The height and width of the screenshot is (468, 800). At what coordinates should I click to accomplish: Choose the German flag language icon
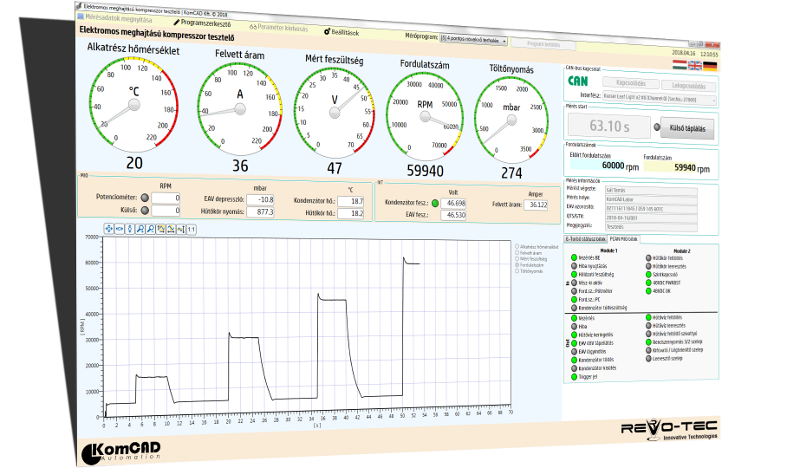click(710, 66)
